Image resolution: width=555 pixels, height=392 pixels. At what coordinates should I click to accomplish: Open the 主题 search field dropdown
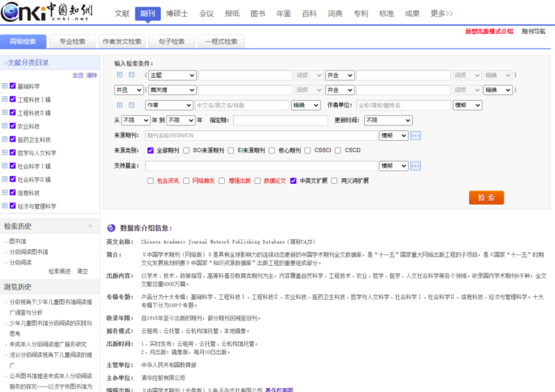coord(171,75)
